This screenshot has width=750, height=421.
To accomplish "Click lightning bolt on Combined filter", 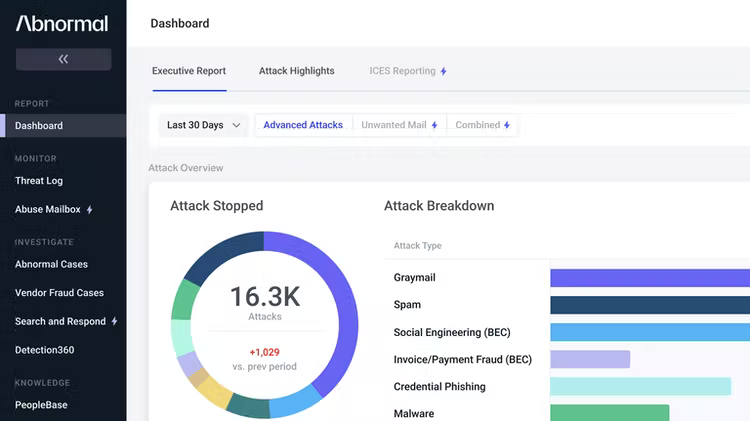I will (507, 125).
